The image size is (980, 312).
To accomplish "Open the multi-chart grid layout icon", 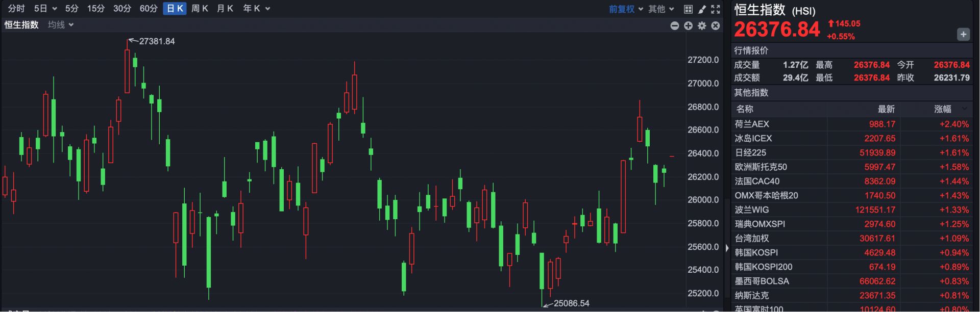I will coord(688,9).
